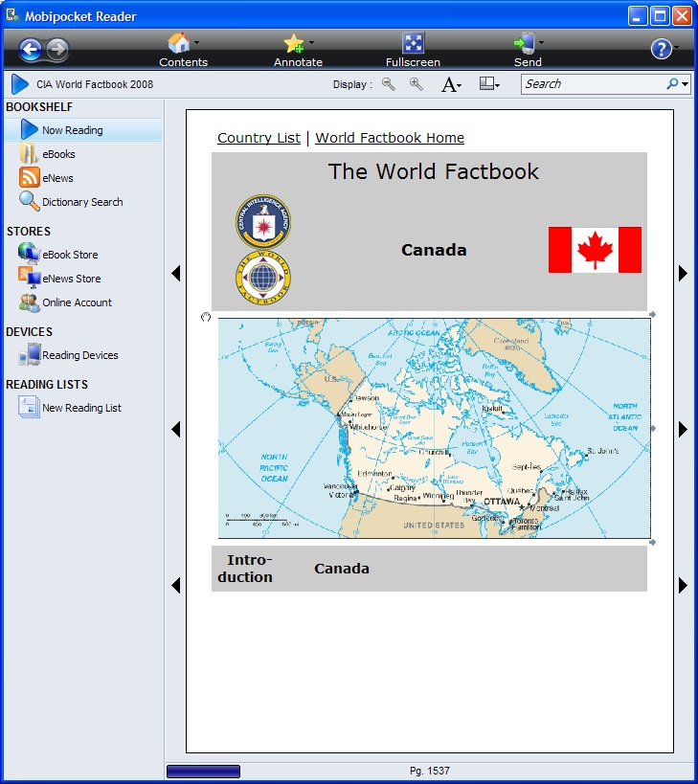The height and width of the screenshot is (784, 698).
Task: Click the CIA seal image
Action: point(263,221)
